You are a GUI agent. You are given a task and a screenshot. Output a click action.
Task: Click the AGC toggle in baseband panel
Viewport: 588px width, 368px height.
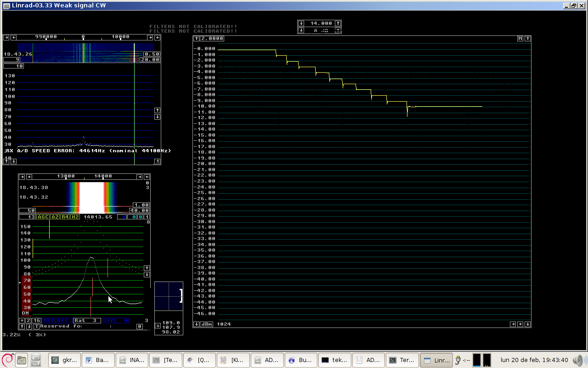pos(43,217)
